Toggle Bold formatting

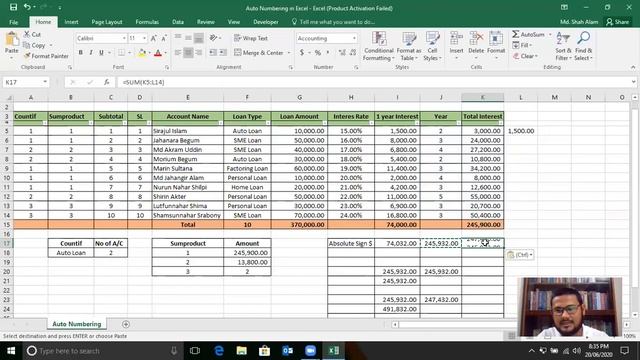(x=80, y=53)
